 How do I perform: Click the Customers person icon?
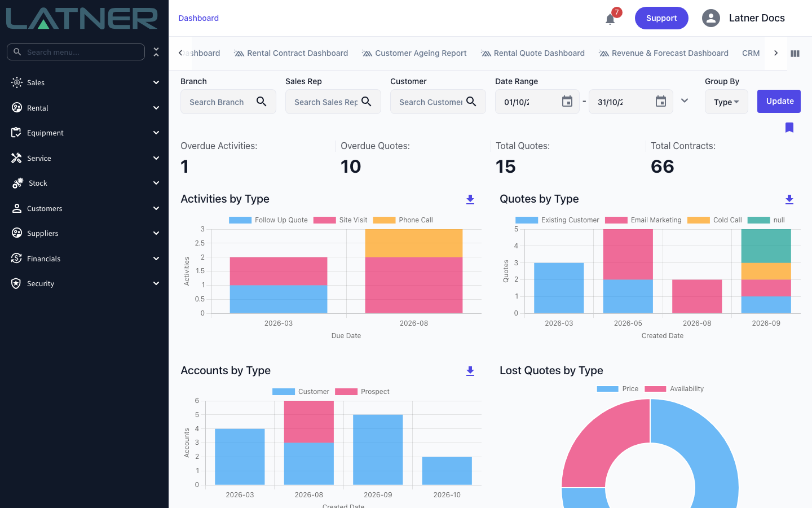pyautogui.click(x=17, y=208)
